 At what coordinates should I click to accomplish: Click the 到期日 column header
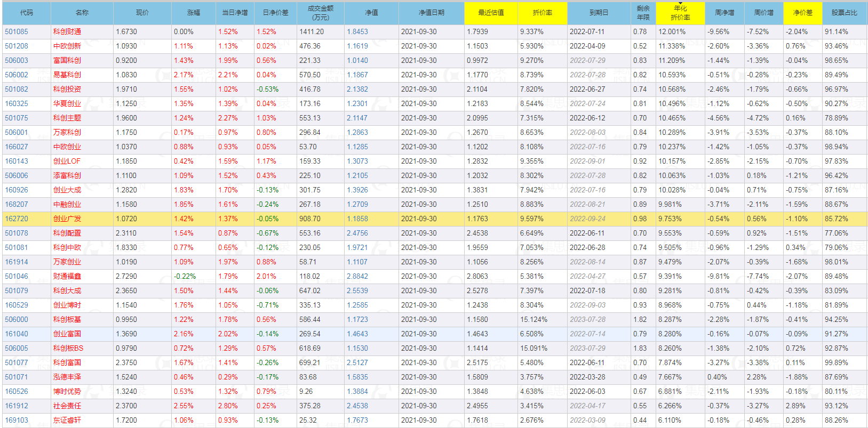[598, 13]
